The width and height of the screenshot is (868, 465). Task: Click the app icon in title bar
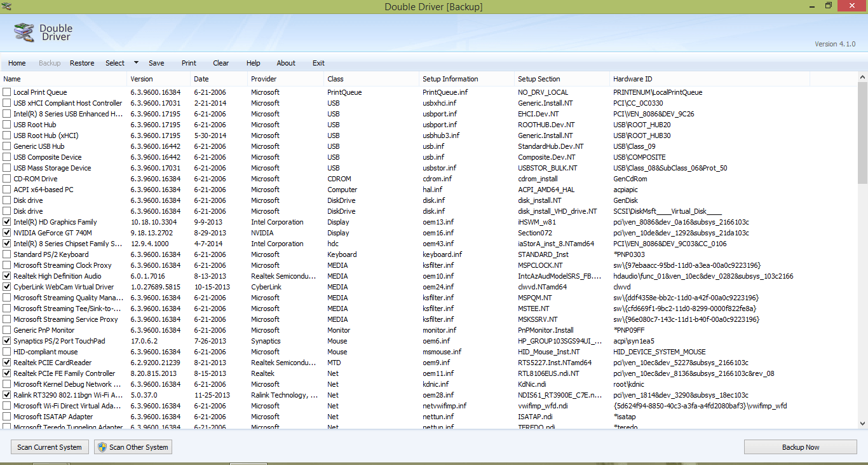pyautogui.click(x=7, y=6)
